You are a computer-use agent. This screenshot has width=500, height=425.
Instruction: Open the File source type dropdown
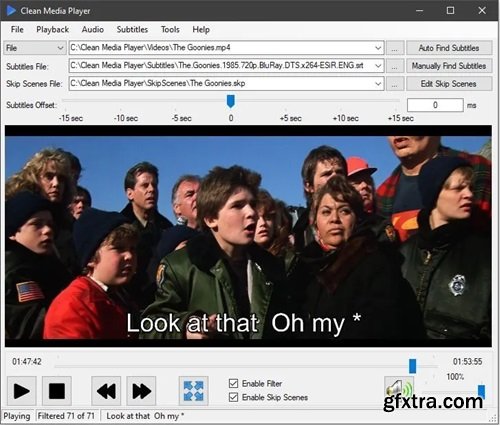[34, 48]
